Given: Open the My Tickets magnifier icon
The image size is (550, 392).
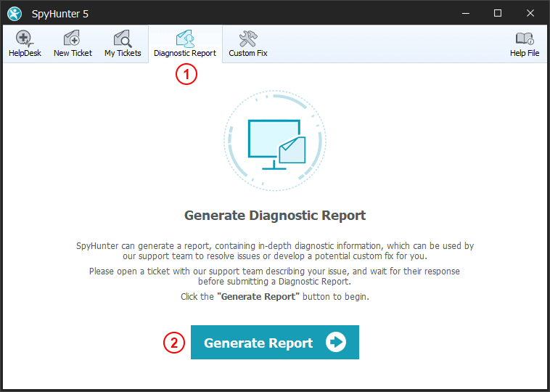Looking at the screenshot, I should pyautogui.click(x=123, y=38).
